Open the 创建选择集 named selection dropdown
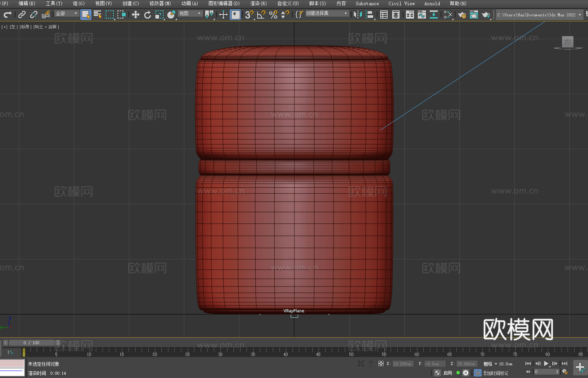 pos(327,13)
